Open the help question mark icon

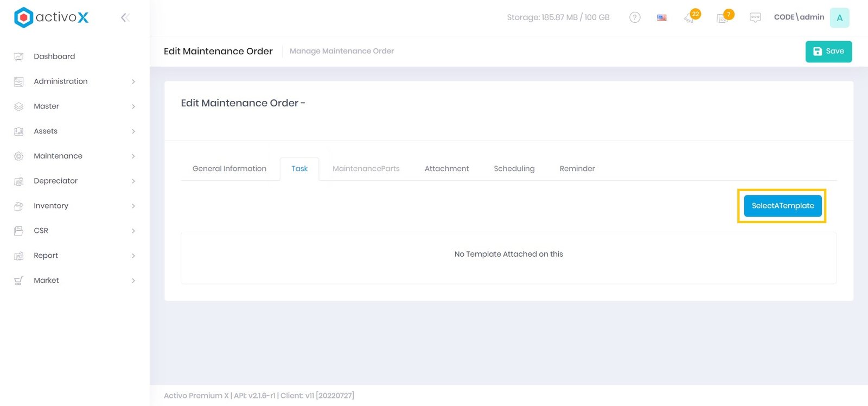click(635, 17)
